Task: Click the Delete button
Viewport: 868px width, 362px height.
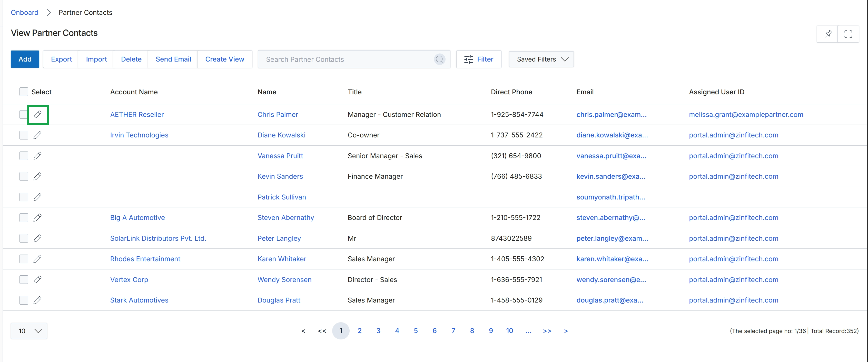Action: click(x=131, y=59)
